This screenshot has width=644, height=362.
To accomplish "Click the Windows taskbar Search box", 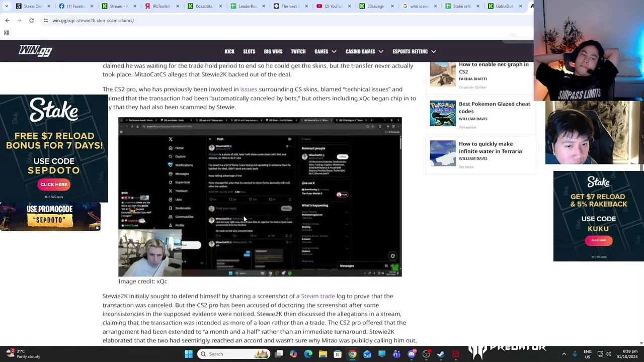I will coord(234,354).
